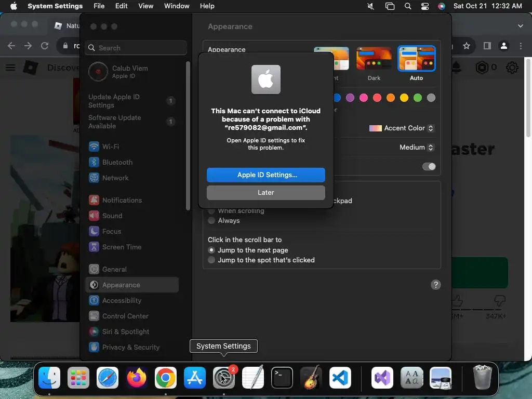Click the date and time clock
The image size is (532, 399).
coord(487,6)
